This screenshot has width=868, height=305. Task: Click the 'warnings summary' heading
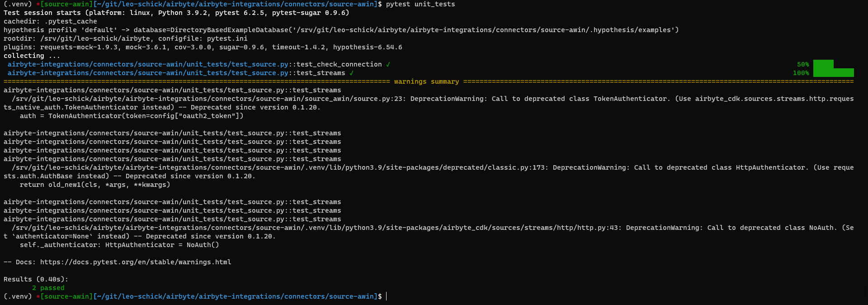point(426,81)
